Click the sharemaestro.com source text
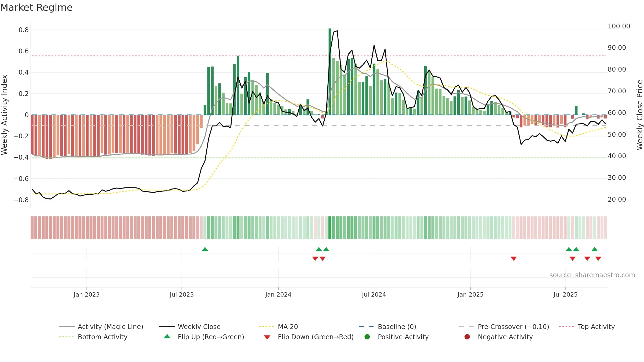 pos(592,275)
